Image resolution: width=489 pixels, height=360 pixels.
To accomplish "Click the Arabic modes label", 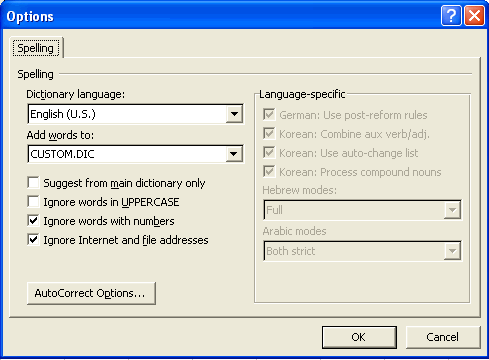I will (295, 231).
